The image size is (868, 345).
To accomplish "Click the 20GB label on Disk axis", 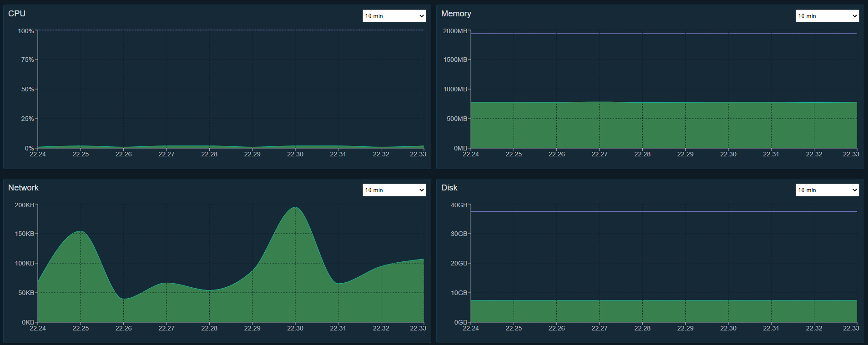I will tap(459, 263).
